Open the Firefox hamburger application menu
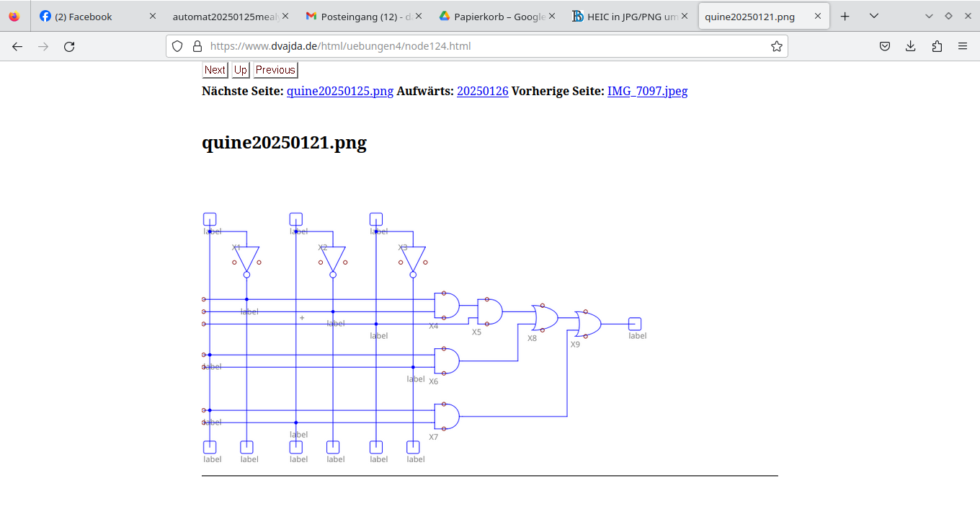The image size is (980, 522). [x=963, y=46]
